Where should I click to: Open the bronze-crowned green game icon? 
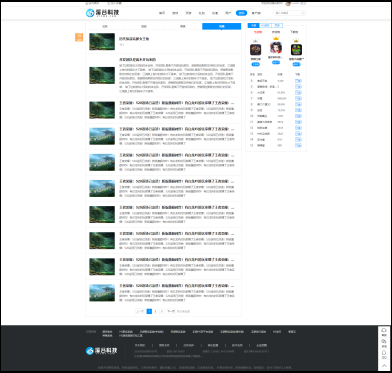click(296, 50)
